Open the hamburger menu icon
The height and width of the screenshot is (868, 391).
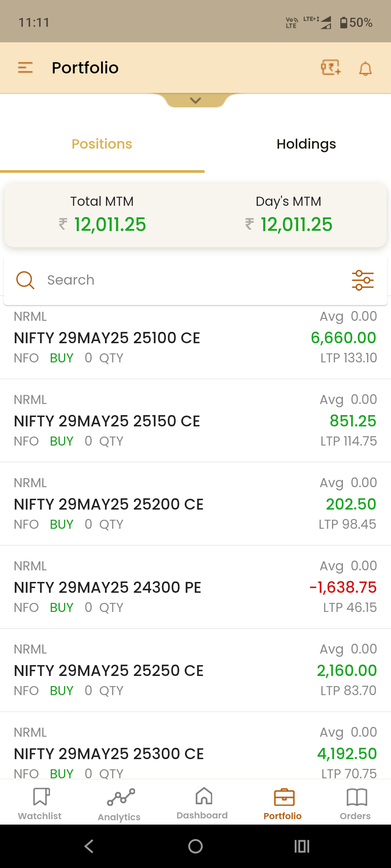(x=25, y=68)
